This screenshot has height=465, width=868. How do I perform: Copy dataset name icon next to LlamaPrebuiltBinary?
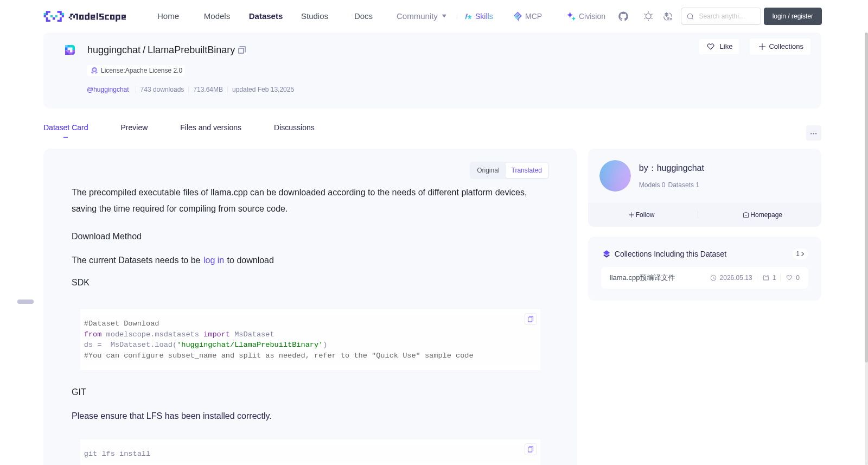[x=242, y=50]
